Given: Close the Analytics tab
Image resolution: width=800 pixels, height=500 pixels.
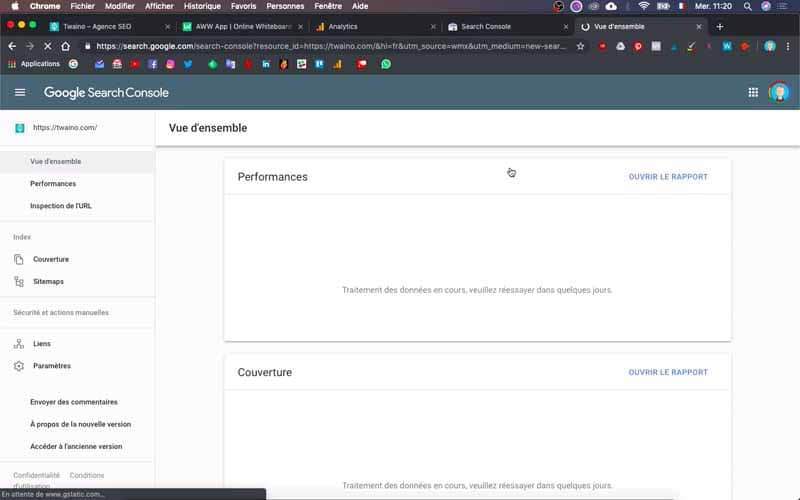Looking at the screenshot, I should [x=433, y=27].
